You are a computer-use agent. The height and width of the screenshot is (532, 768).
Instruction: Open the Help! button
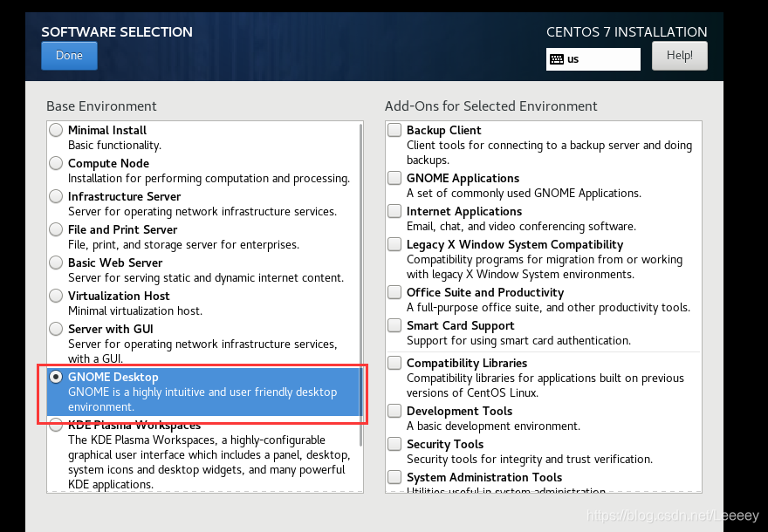click(x=679, y=55)
